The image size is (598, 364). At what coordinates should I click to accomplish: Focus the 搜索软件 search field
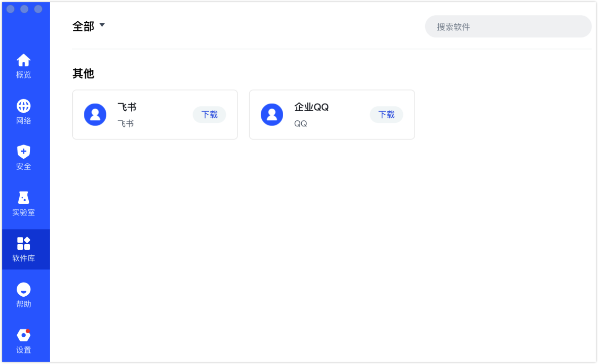pyautogui.click(x=508, y=27)
